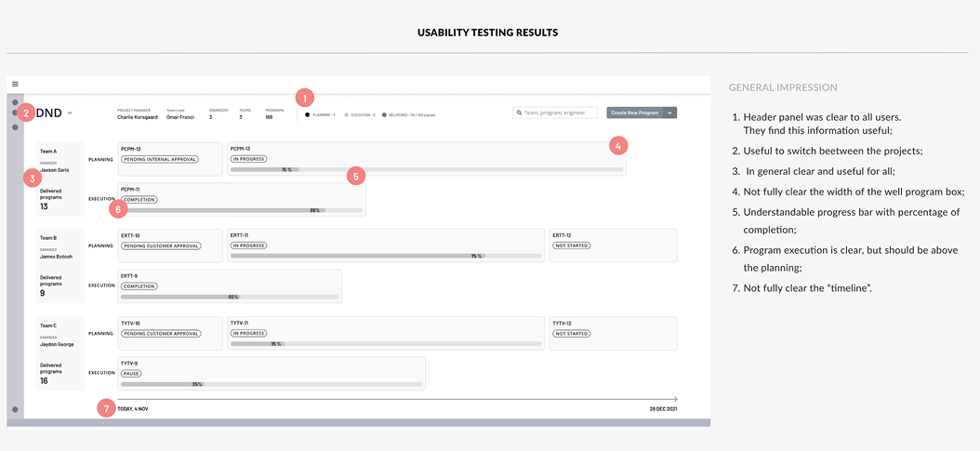Focus the Team, program, engineer search field

pos(555,113)
